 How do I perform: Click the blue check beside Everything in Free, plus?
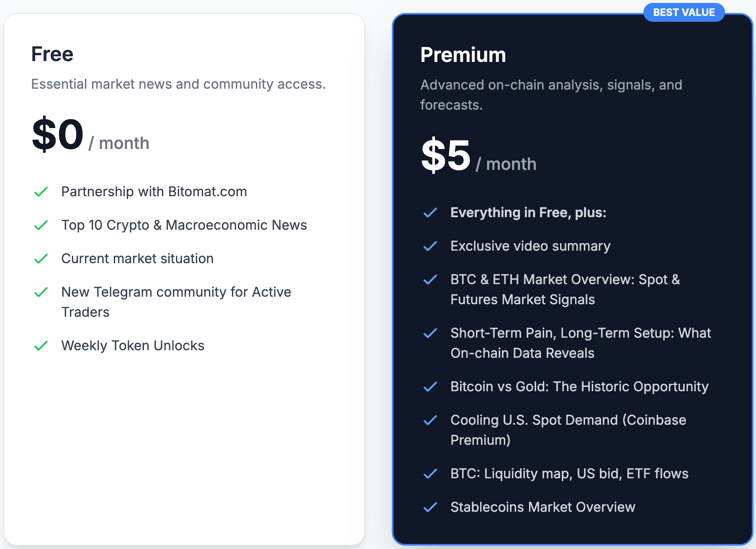pyautogui.click(x=430, y=213)
